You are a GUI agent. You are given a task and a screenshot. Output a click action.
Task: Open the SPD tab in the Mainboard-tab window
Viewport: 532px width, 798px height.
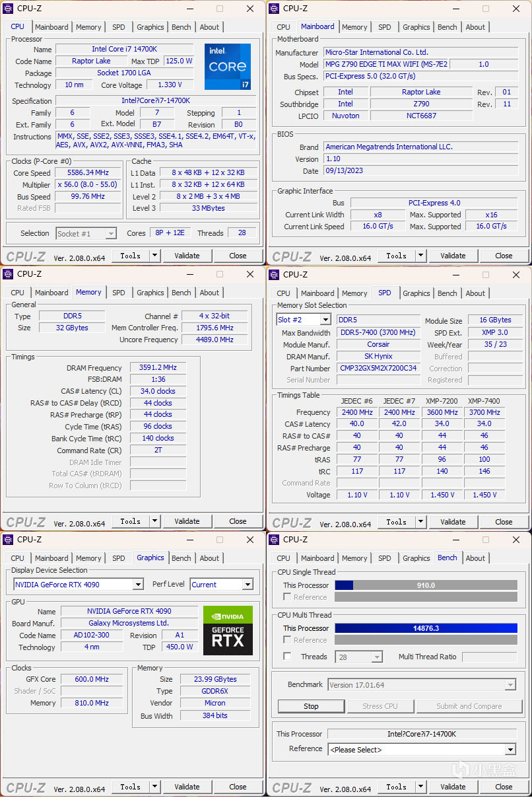pos(384,27)
